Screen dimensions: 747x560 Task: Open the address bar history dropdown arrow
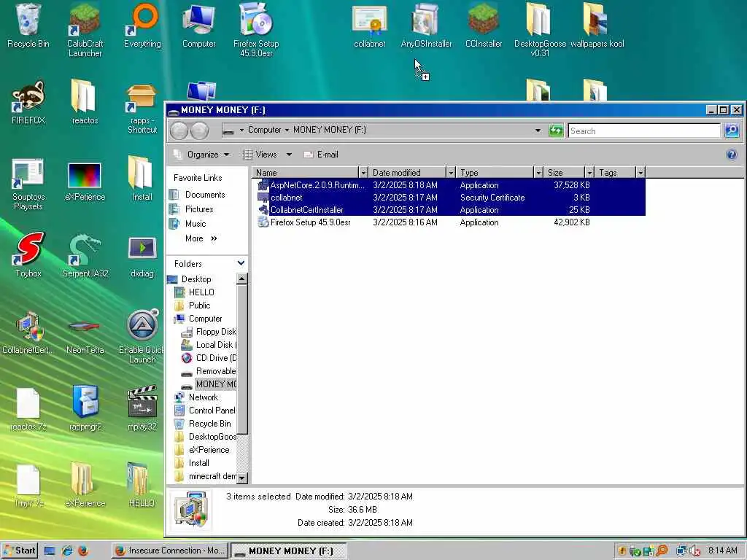(x=538, y=130)
